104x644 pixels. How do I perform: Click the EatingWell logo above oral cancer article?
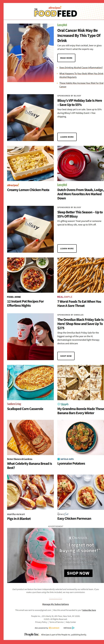(62, 25)
